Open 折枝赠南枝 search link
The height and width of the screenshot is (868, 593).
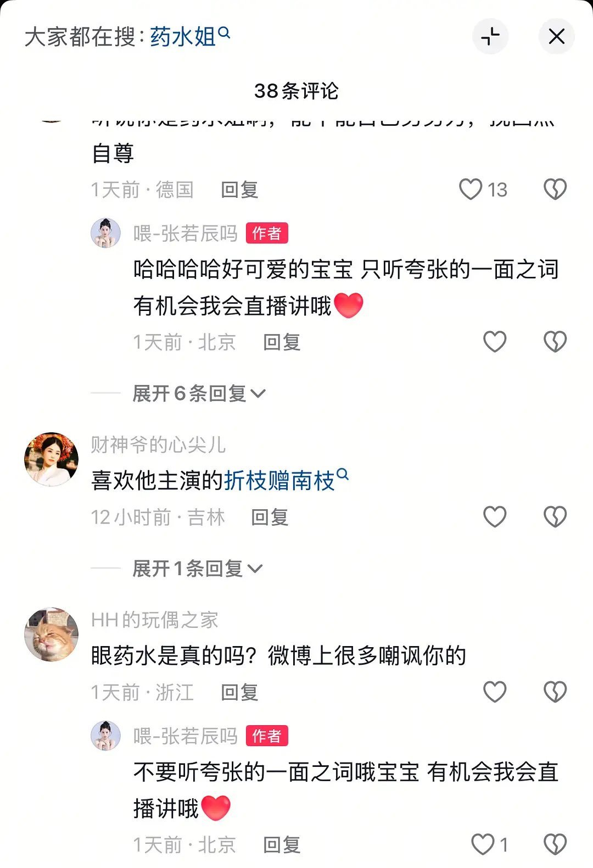pyautogui.click(x=286, y=481)
